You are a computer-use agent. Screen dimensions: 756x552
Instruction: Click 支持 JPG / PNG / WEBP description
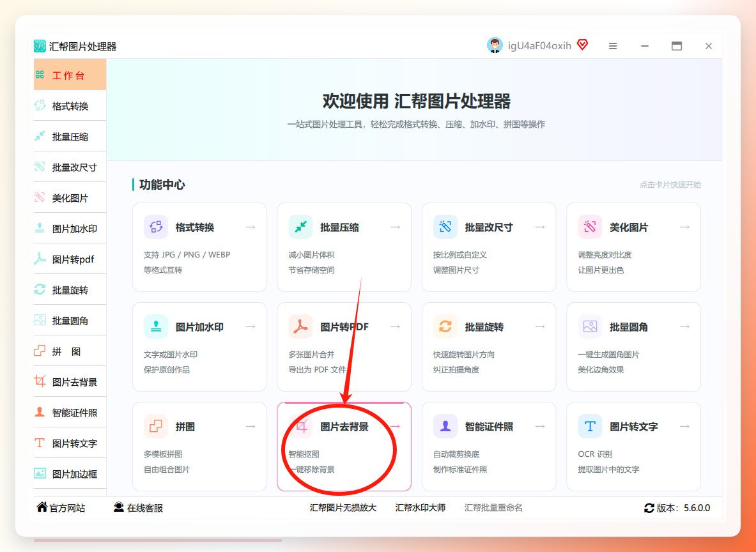[x=187, y=254]
